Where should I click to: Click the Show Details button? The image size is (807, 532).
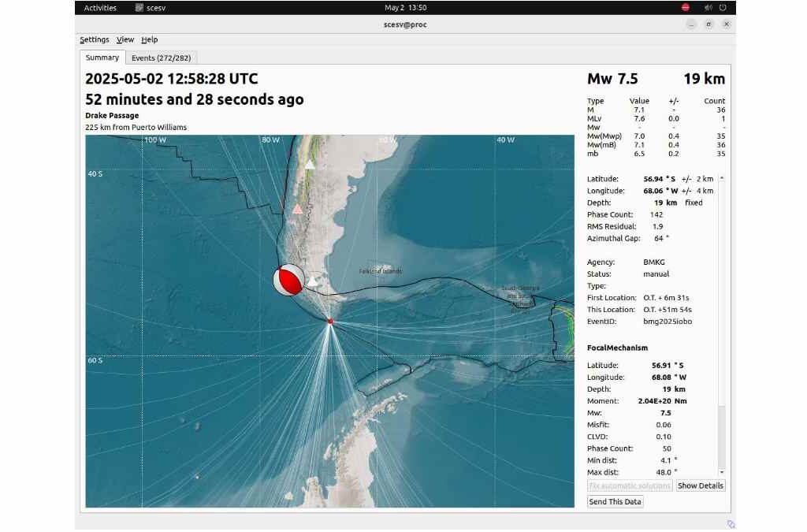click(701, 485)
